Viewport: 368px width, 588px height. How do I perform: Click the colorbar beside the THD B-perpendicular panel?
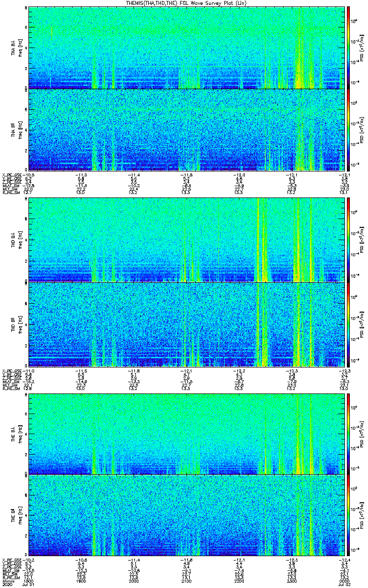click(x=349, y=240)
